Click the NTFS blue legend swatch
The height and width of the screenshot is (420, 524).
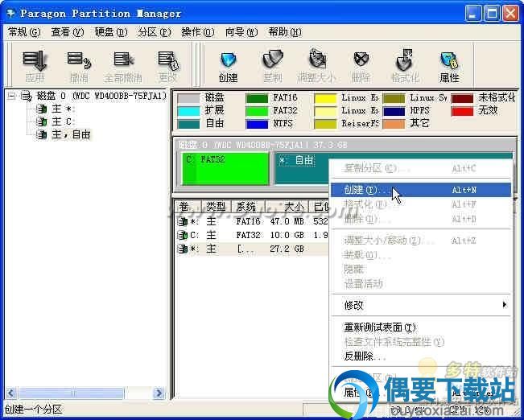point(257,124)
